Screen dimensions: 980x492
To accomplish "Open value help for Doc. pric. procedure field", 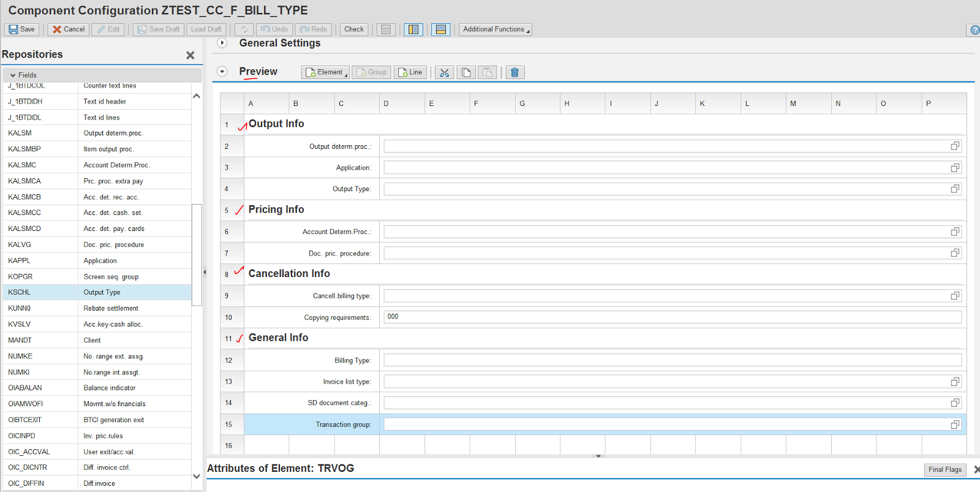I will 955,253.
